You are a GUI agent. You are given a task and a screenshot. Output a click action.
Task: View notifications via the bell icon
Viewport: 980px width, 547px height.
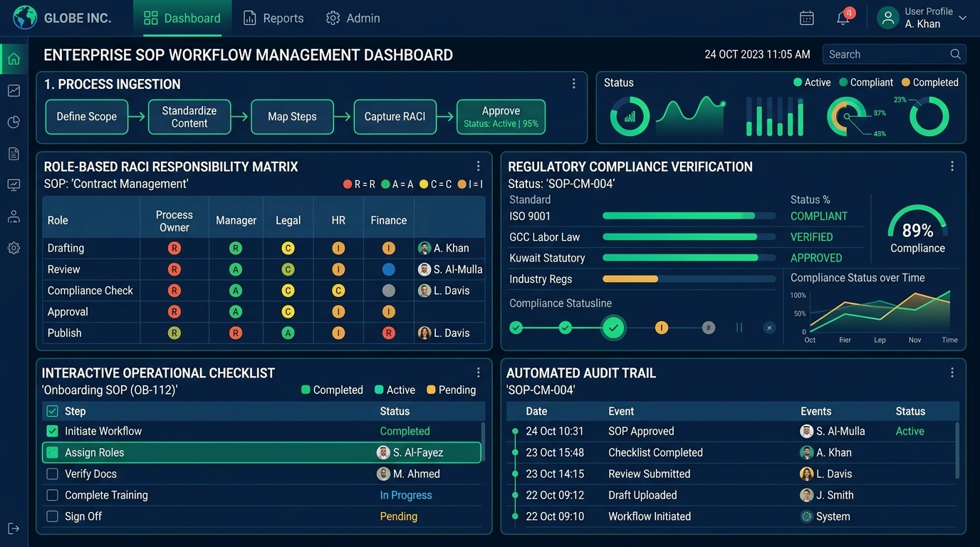pyautogui.click(x=843, y=19)
